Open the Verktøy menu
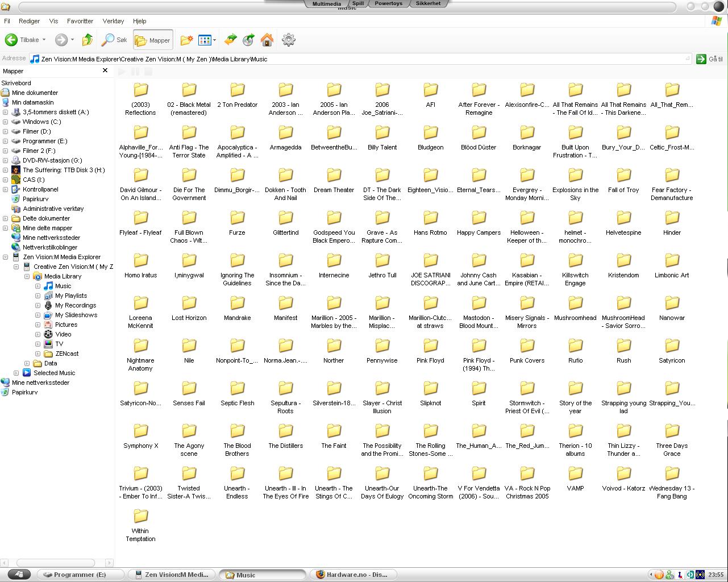 coord(113,21)
